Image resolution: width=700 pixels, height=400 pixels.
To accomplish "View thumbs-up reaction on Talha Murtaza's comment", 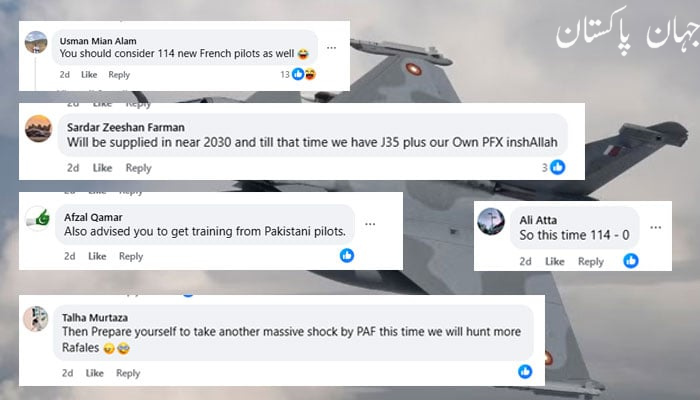I will pos(525,371).
